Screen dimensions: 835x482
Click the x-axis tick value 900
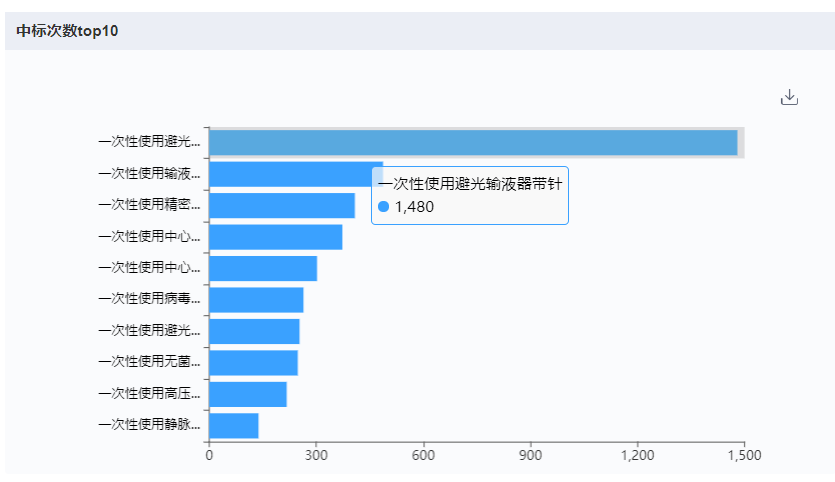530,455
